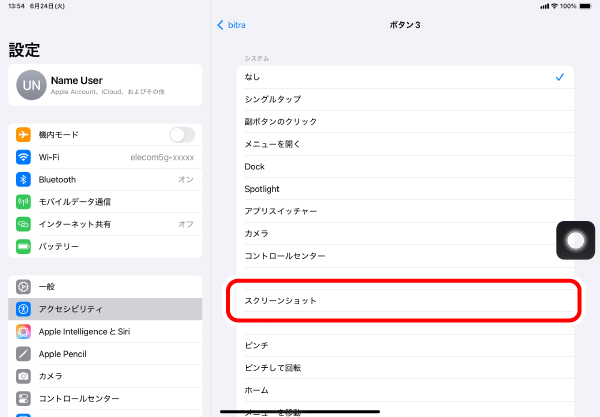Open 一般 settings in sidebar
Screen dimensions: 600x417
pos(105,286)
